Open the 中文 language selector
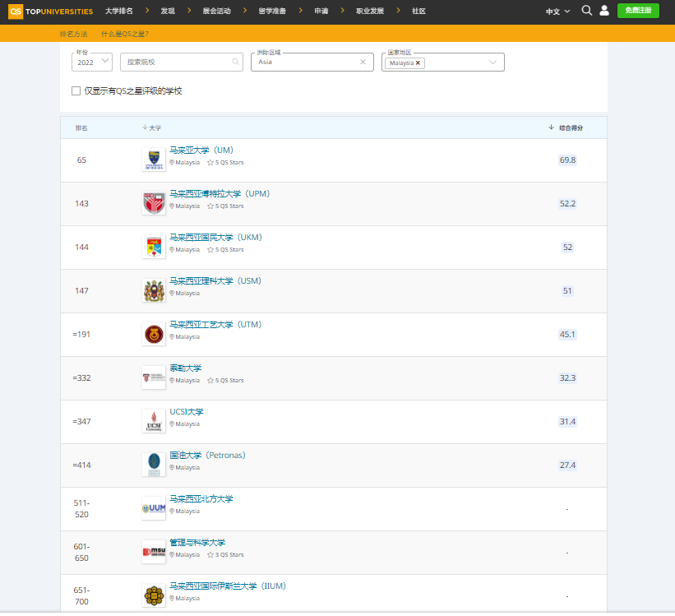 coord(557,12)
